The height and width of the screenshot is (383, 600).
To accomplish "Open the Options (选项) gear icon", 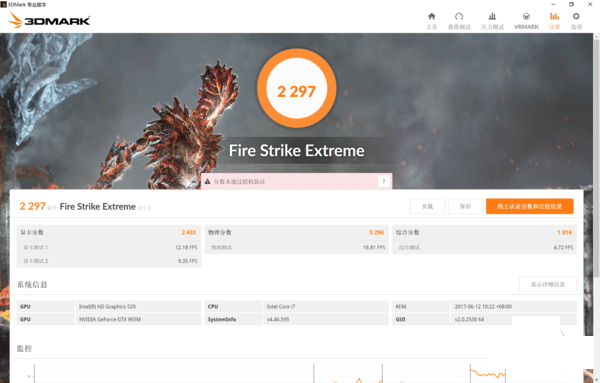I will [576, 16].
